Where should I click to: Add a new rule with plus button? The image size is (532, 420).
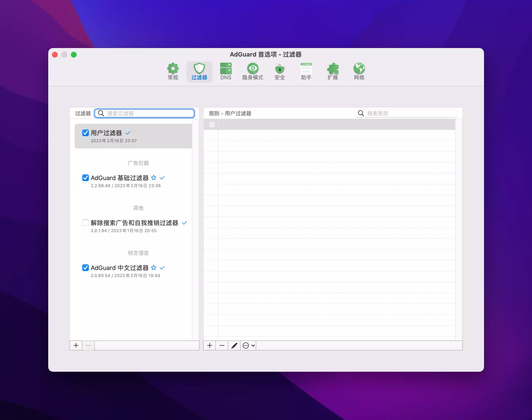209,345
